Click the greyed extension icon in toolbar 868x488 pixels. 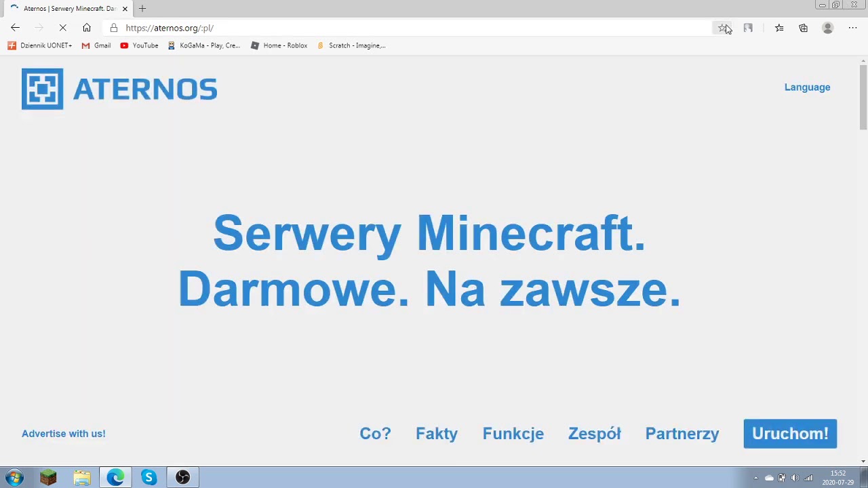click(748, 28)
